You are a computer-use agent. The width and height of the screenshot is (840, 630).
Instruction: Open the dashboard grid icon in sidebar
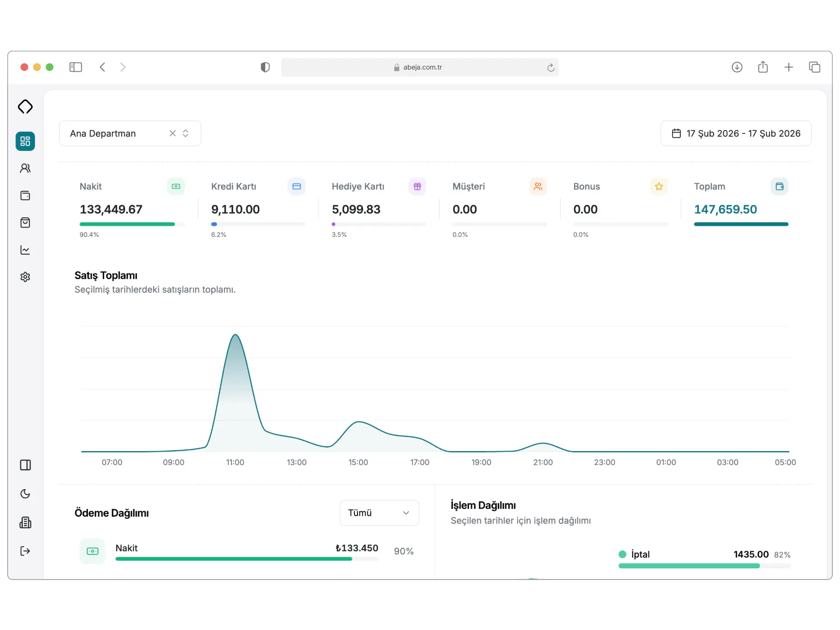coord(25,141)
